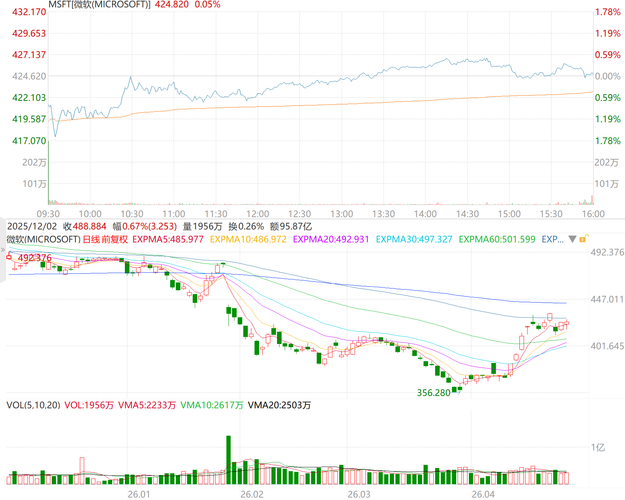The height and width of the screenshot is (500, 625).
Task: Click the 前复权 adjustment label
Action: coord(114,239)
